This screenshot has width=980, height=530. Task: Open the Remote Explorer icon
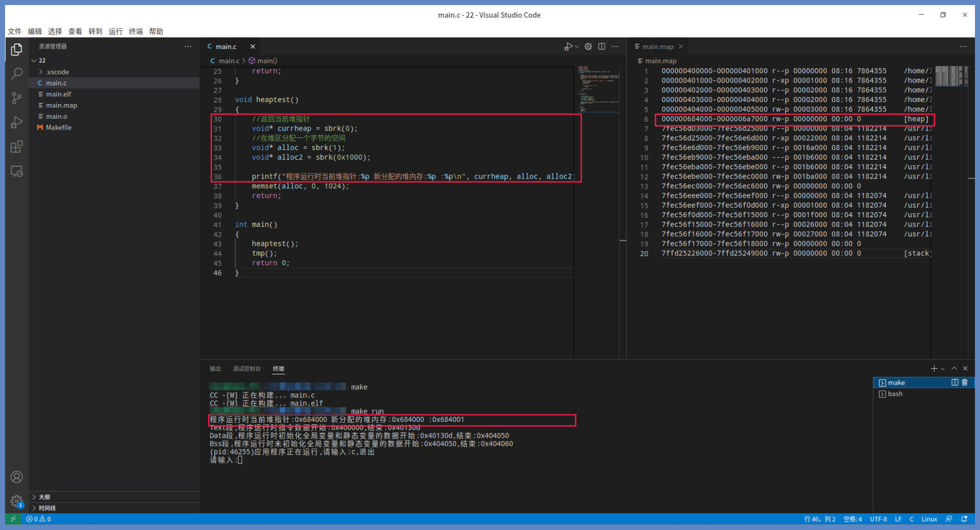17,171
